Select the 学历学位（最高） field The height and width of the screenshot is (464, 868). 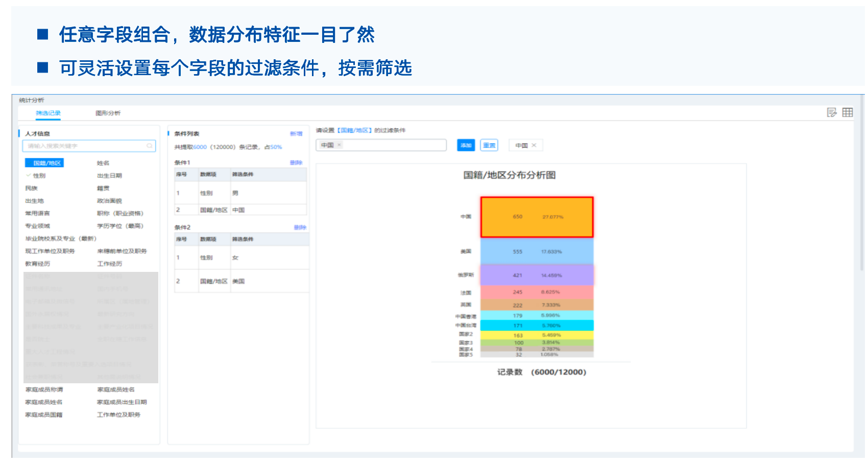[x=120, y=226]
